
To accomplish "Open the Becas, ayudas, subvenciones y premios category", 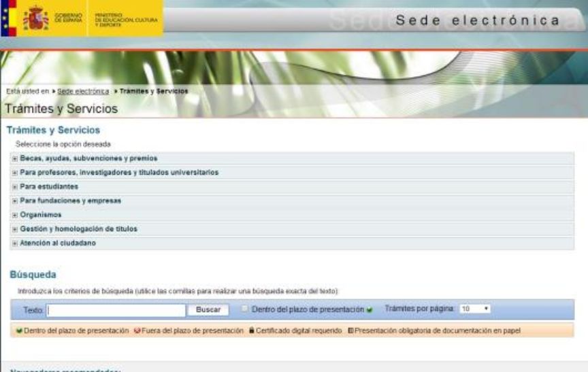I will (x=88, y=158).
